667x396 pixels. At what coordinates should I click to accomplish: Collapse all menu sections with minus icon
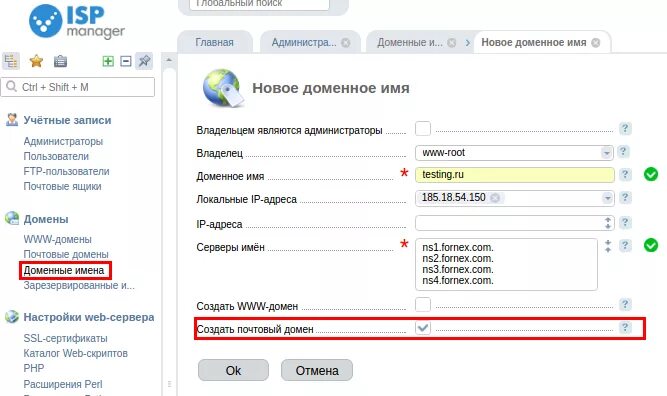point(125,61)
